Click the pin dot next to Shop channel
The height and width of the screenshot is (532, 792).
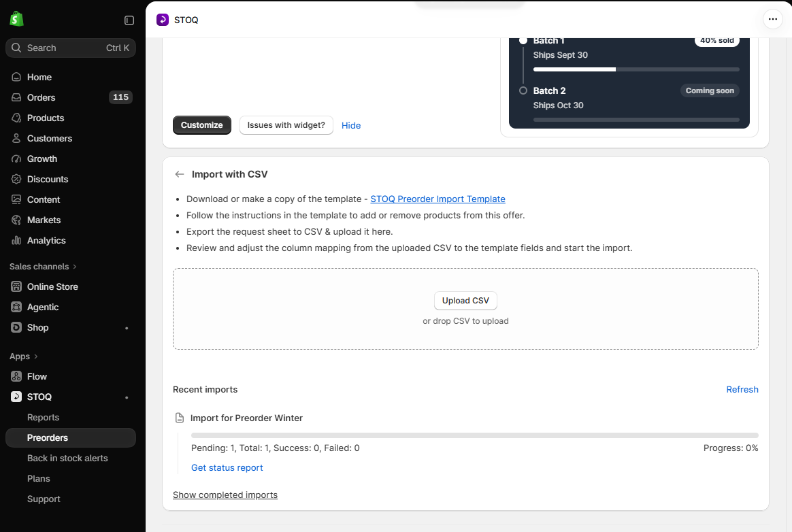pos(127,329)
